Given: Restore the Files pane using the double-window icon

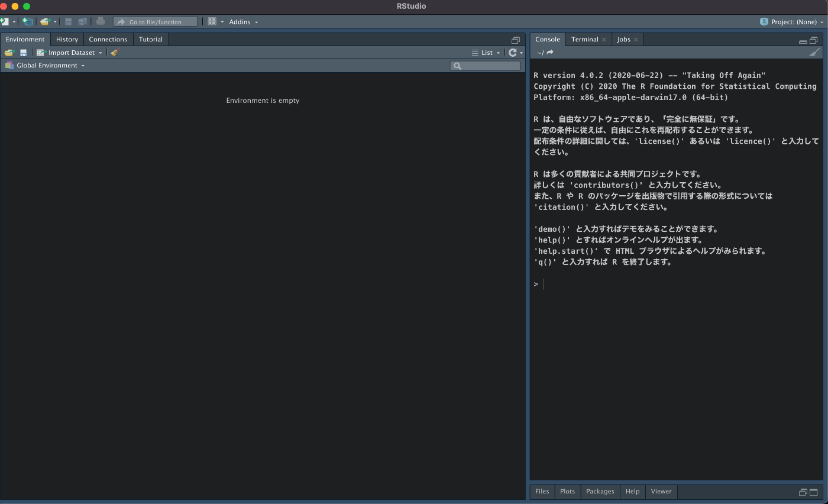Looking at the screenshot, I should coord(803,492).
